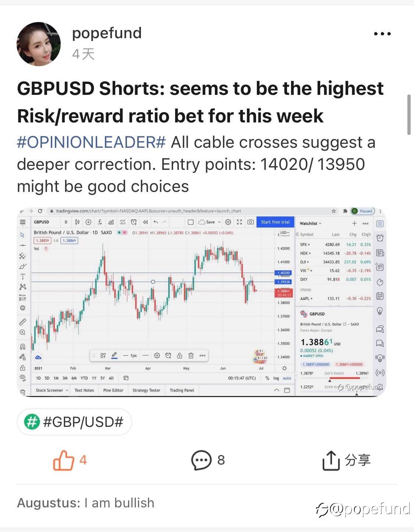Click the line color pencil swatch
This screenshot has height=532, width=414.
click(x=114, y=356)
